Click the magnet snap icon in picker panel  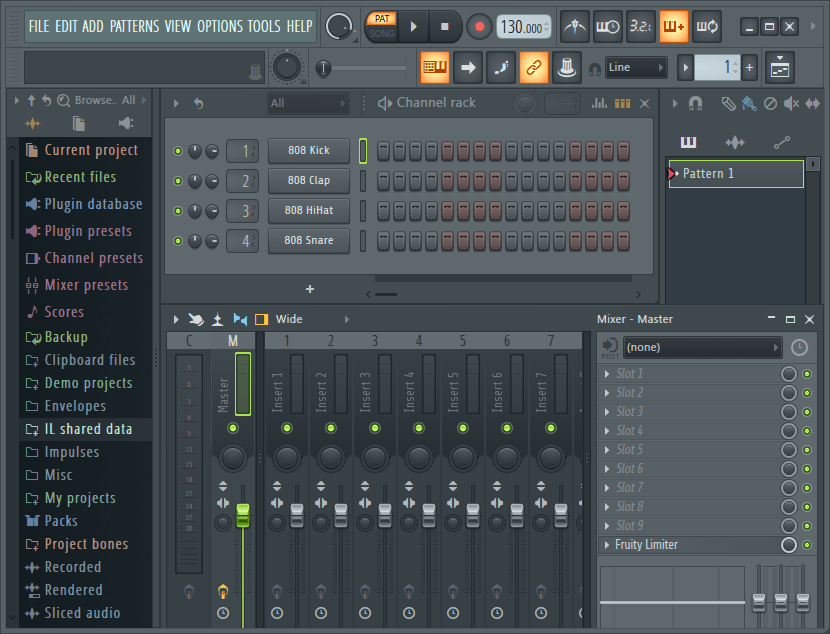pyautogui.click(x=696, y=103)
